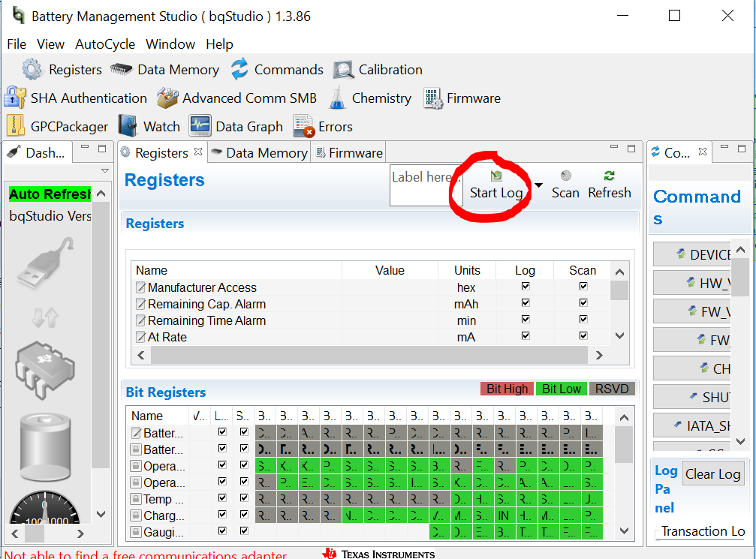
Task: Open the Data Graph monitor icon
Action: coord(200,126)
